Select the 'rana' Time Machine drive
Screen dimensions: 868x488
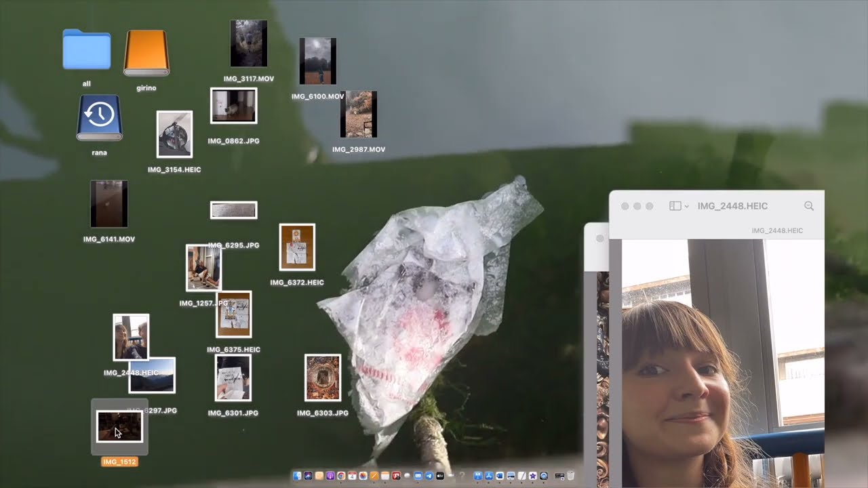(x=99, y=117)
